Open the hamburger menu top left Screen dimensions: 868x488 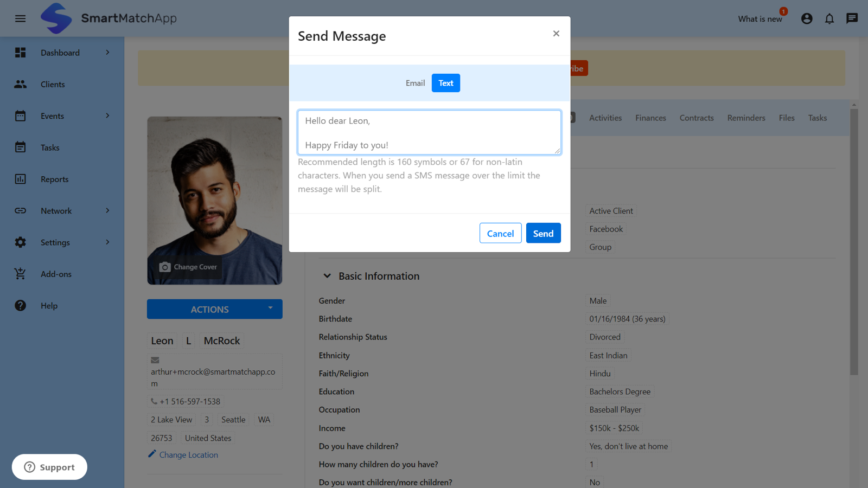point(20,18)
